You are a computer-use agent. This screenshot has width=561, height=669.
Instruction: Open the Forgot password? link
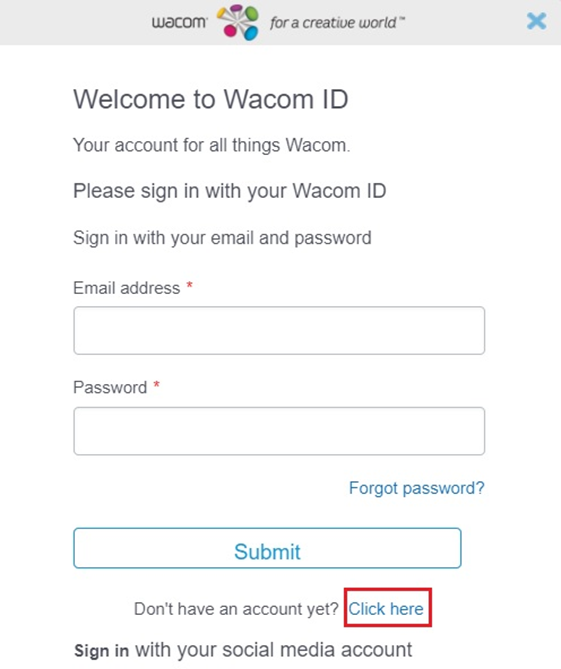pyautogui.click(x=416, y=488)
